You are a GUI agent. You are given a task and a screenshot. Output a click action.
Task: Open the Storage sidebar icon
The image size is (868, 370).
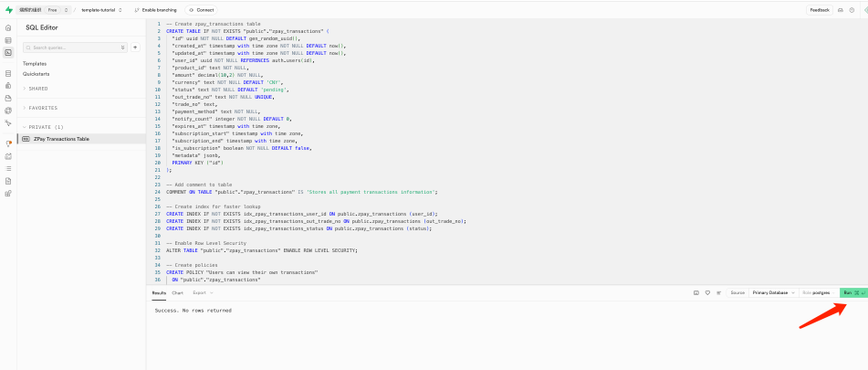(8, 98)
